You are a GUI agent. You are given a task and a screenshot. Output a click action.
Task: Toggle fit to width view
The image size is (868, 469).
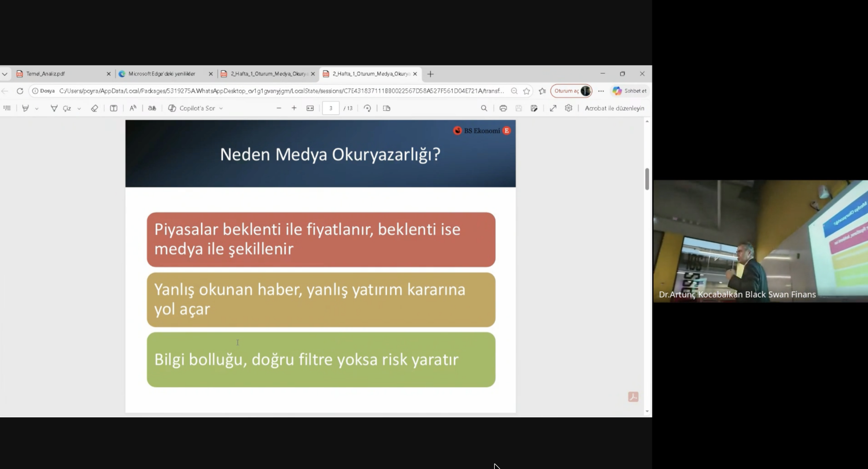310,108
